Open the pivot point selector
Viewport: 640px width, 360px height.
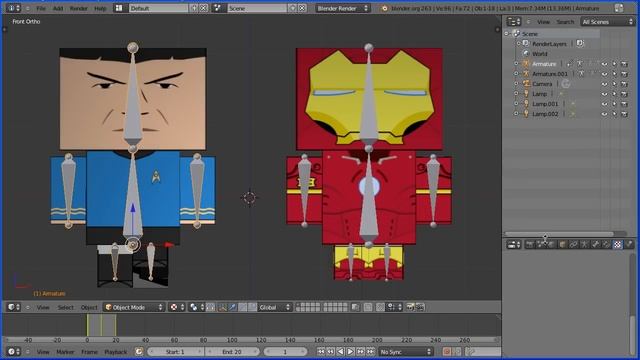coord(196,307)
